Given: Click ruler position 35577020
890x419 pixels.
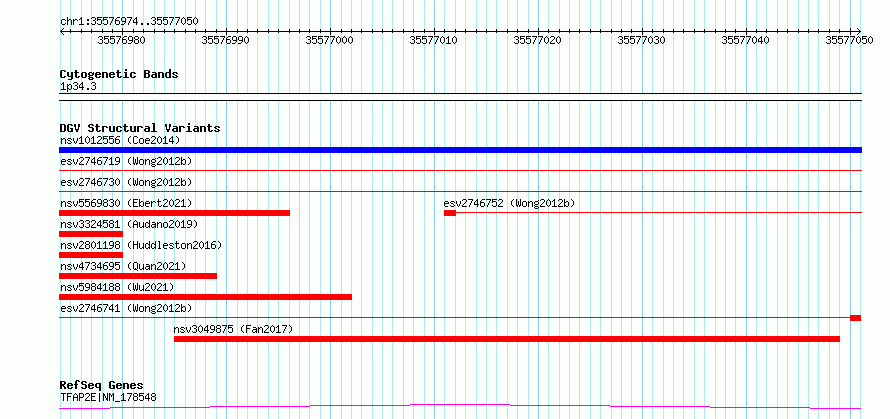Looking at the screenshot, I should click(x=538, y=40).
